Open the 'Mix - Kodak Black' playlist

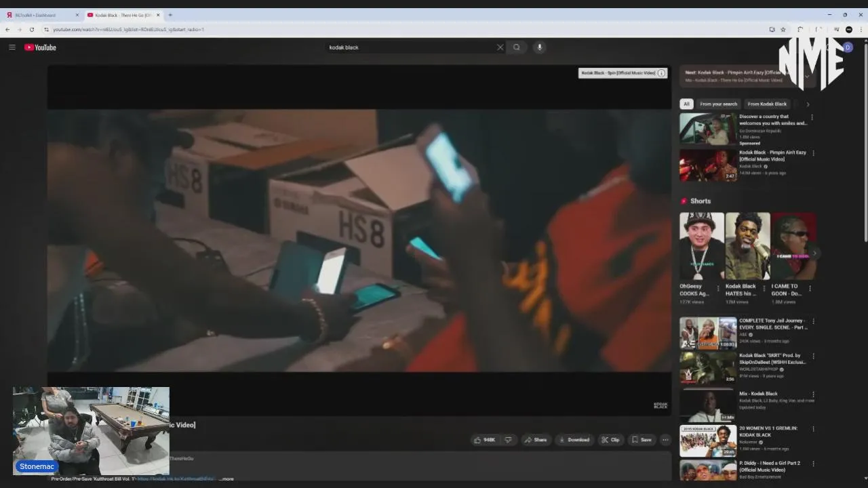(x=708, y=405)
